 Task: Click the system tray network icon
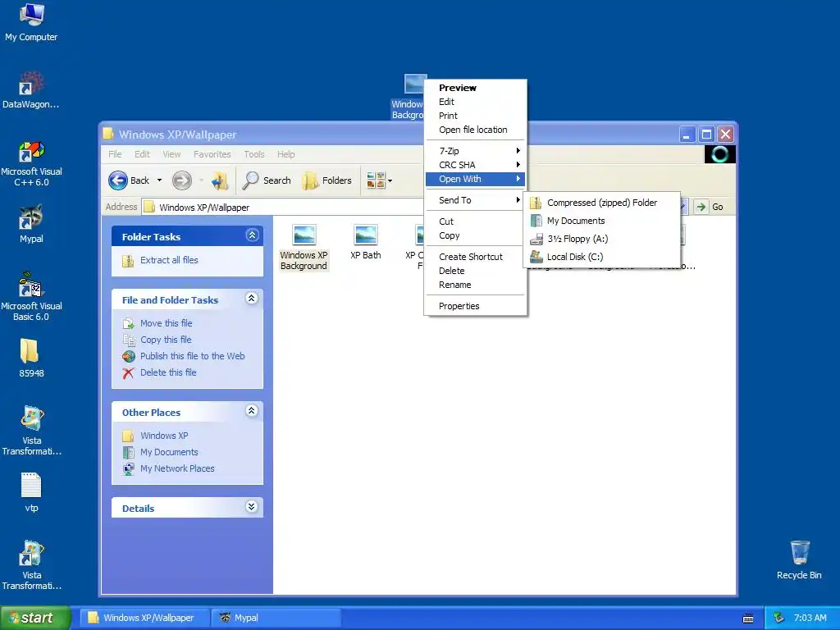point(779,618)
